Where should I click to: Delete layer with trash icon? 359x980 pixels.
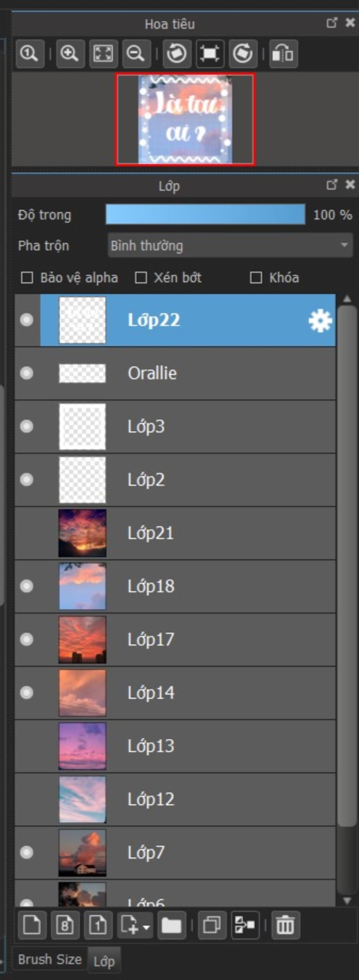tap(285, 925)
